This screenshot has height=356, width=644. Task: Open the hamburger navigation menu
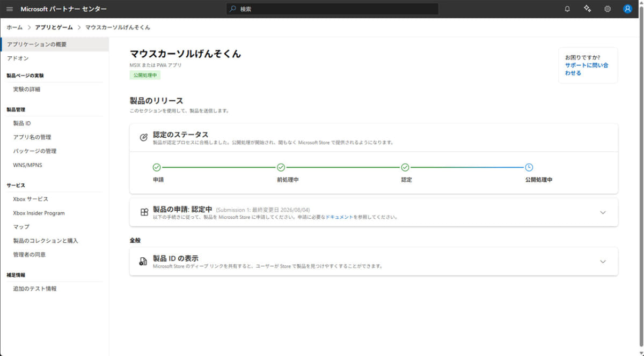(10, 9)
